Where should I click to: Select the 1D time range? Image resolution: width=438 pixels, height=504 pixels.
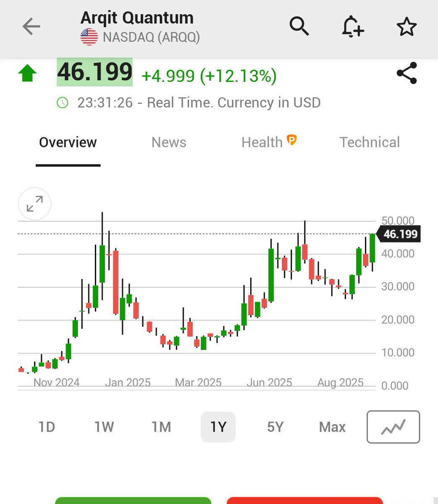pos(47,427)
